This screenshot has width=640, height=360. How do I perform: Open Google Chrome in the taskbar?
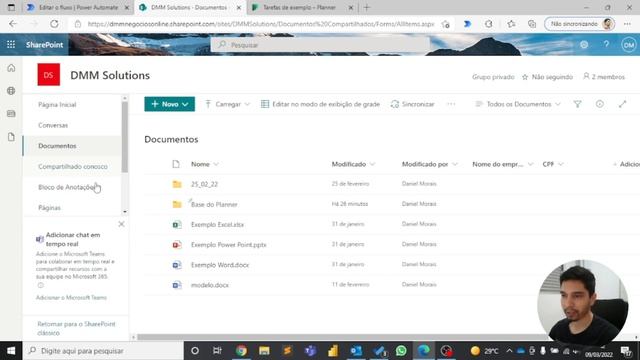[241, 351]
